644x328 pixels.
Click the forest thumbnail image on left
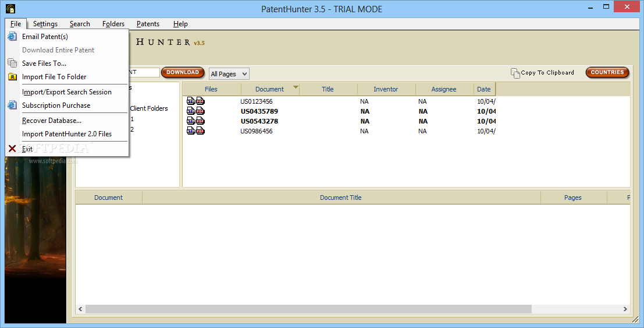click(x=35, y=239)
